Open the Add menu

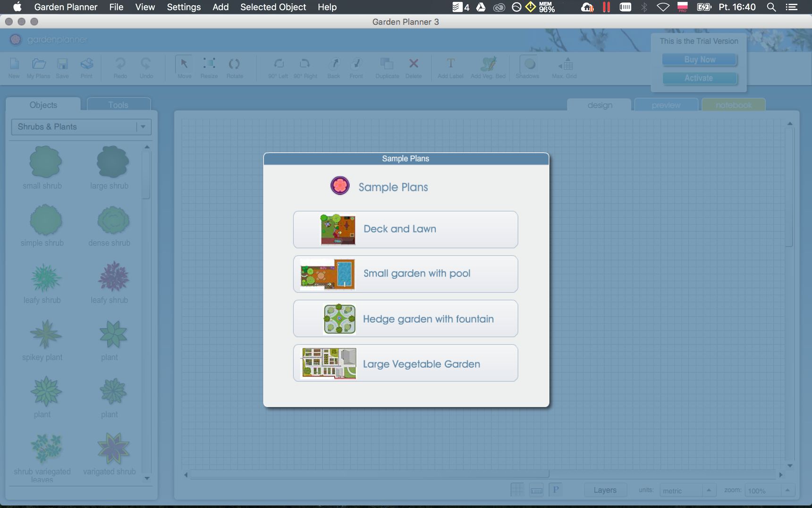click(220, 7)
